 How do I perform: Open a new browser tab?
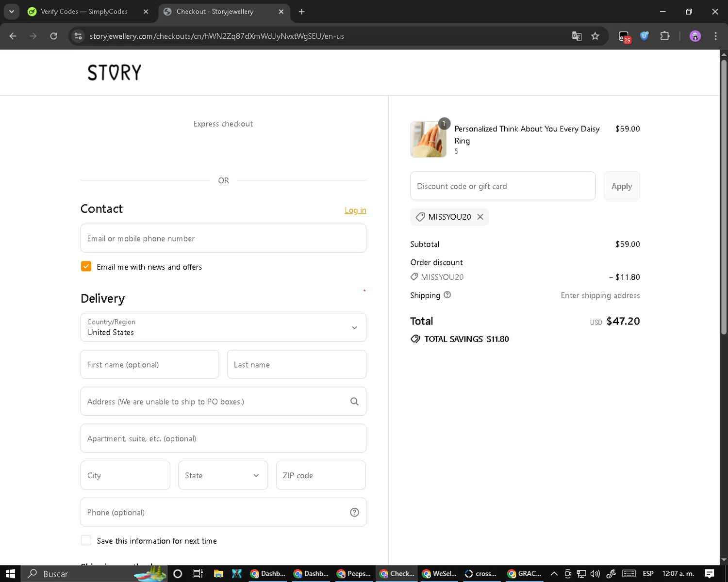tap(301, 12)
